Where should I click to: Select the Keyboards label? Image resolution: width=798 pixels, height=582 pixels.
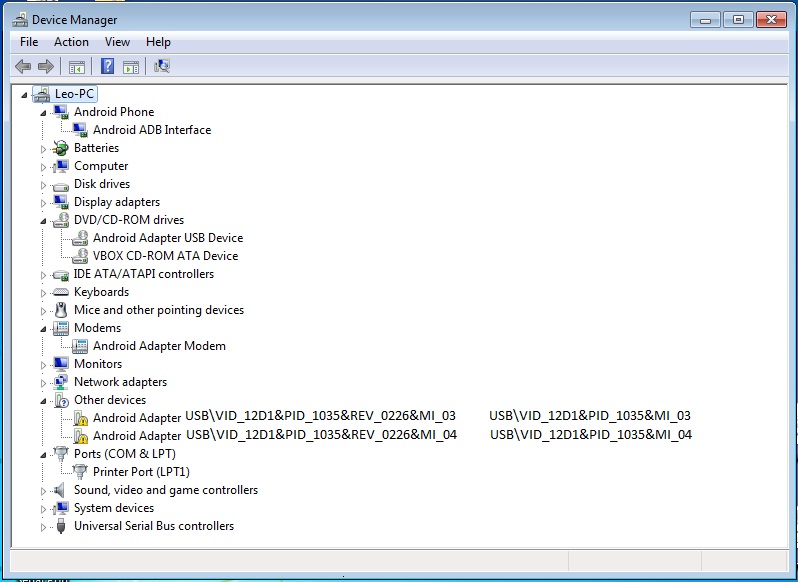pos(101,292)
